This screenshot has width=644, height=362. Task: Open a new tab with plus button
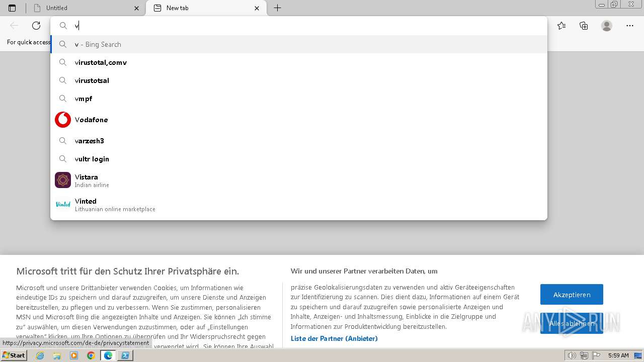tap(277, 8)
